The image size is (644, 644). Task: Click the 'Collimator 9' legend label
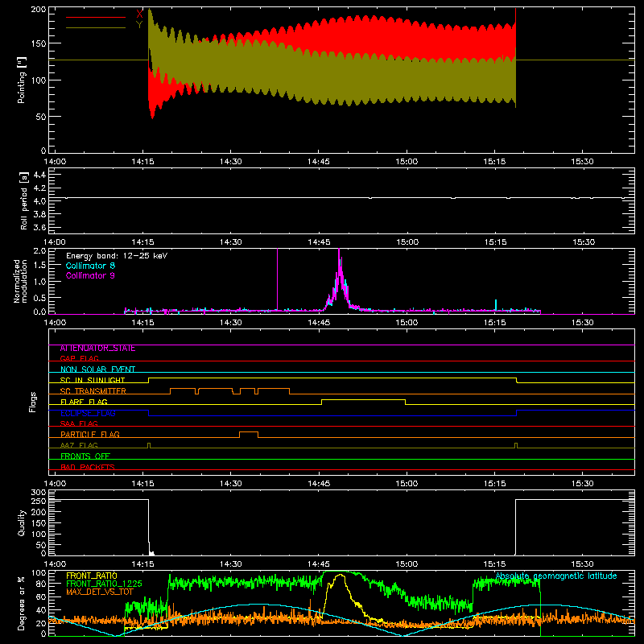pyautogui.click(x=90, y=275)
